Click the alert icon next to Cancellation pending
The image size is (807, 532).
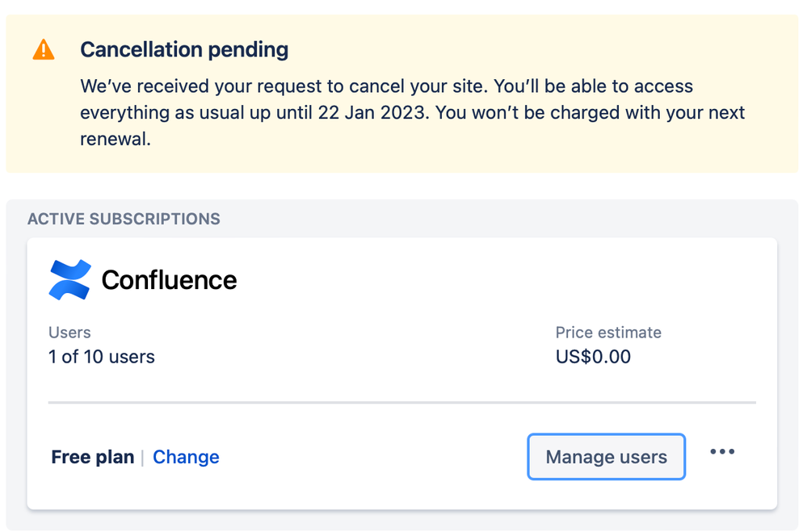[43, 48]
